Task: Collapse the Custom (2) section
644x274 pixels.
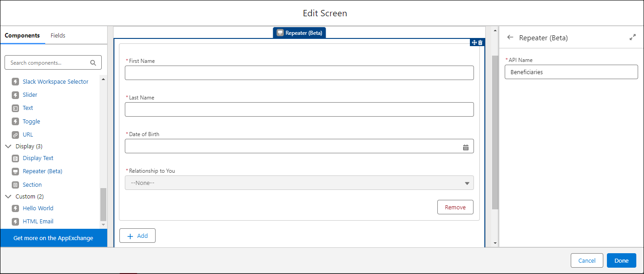Action: 8,196
